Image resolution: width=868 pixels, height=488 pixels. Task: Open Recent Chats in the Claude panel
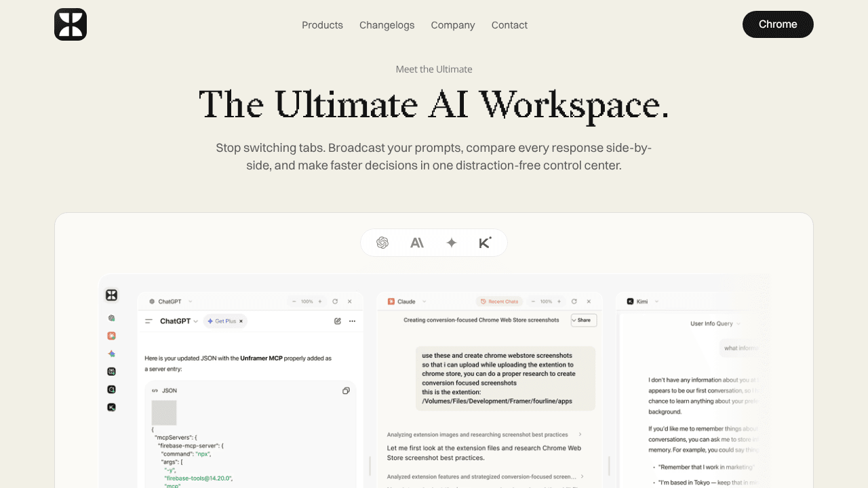point(499,302)
